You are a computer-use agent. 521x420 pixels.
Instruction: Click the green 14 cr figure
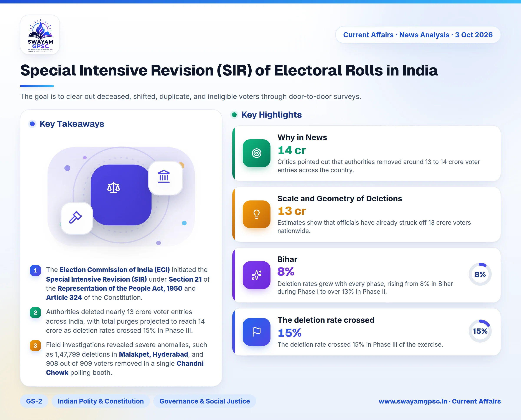coord(292,150)
